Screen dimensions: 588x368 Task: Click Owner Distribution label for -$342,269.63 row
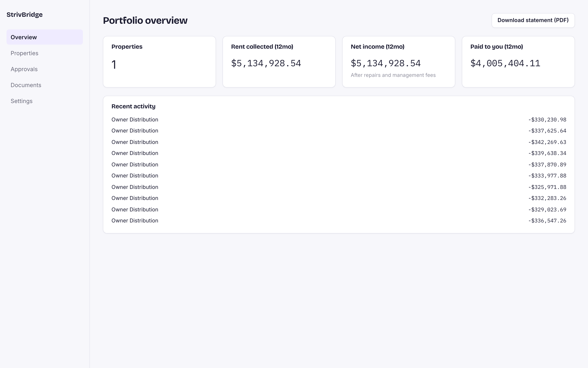coord(135,142)
